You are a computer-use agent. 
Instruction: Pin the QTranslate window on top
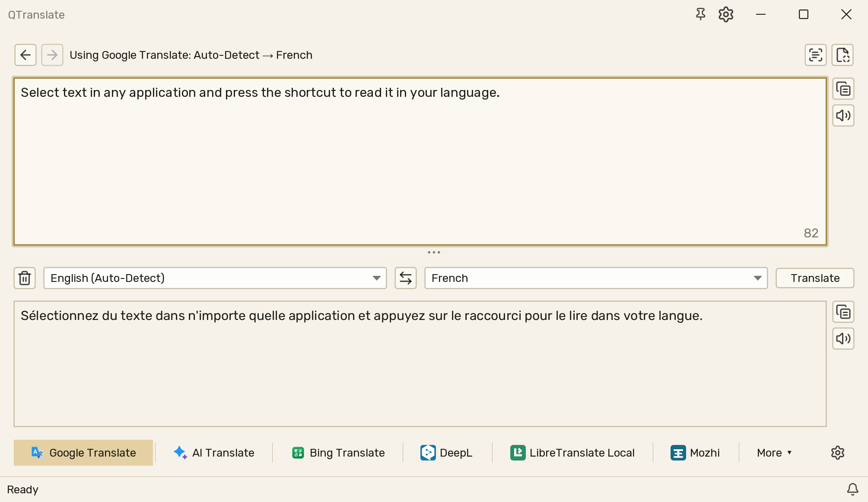[x=700, y=14]
